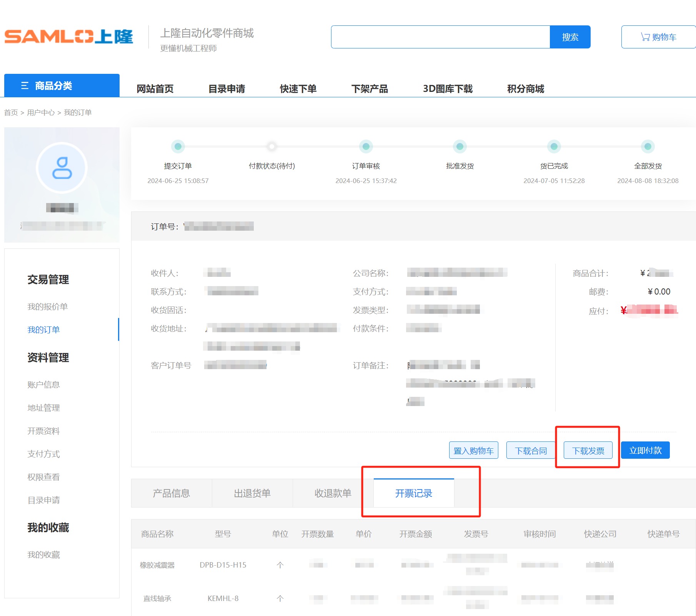Click the 付款状态(待付) progress step dot
Image resolution: width=696 pixels, height=616 pixels.
pos(272,147)
